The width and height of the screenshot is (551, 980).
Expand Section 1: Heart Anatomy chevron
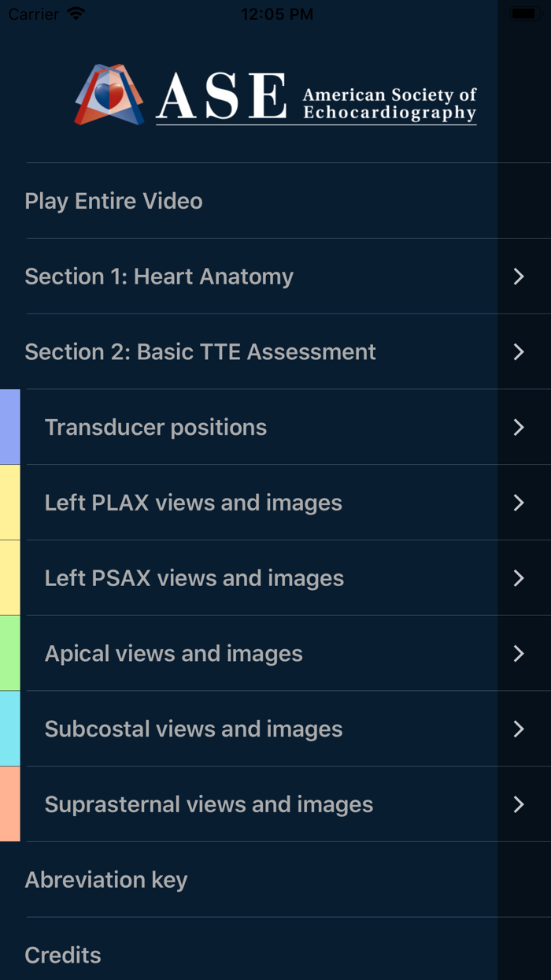519,277
